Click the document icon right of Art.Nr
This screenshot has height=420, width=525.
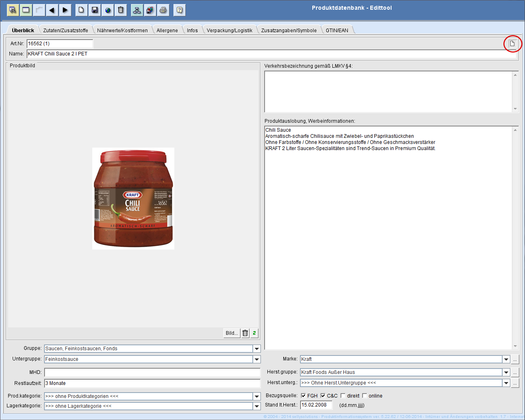coord(512,44)
